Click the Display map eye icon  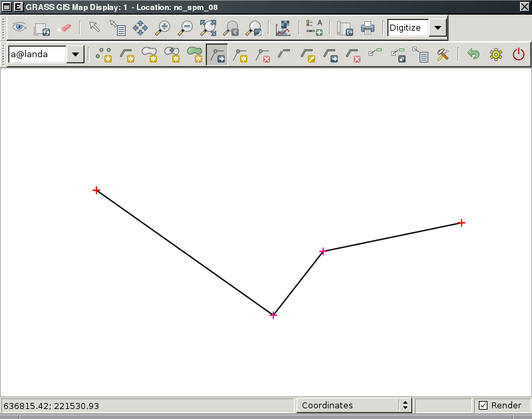coord(19,27)
